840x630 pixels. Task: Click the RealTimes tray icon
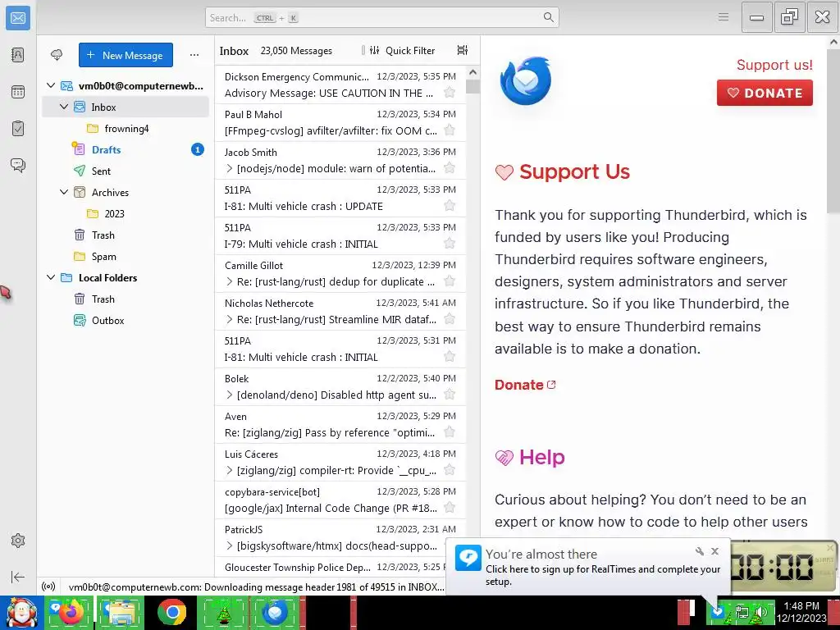pos(717,611)
